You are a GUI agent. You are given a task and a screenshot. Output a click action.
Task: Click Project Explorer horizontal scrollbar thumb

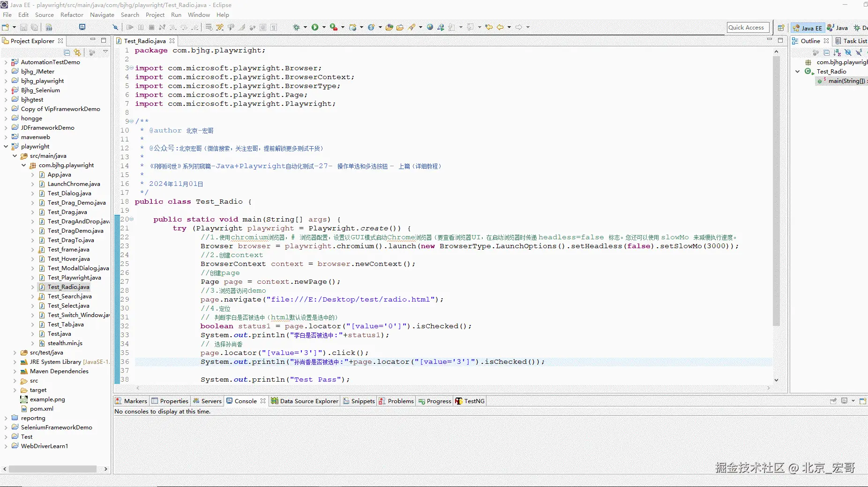pos(52,469)
